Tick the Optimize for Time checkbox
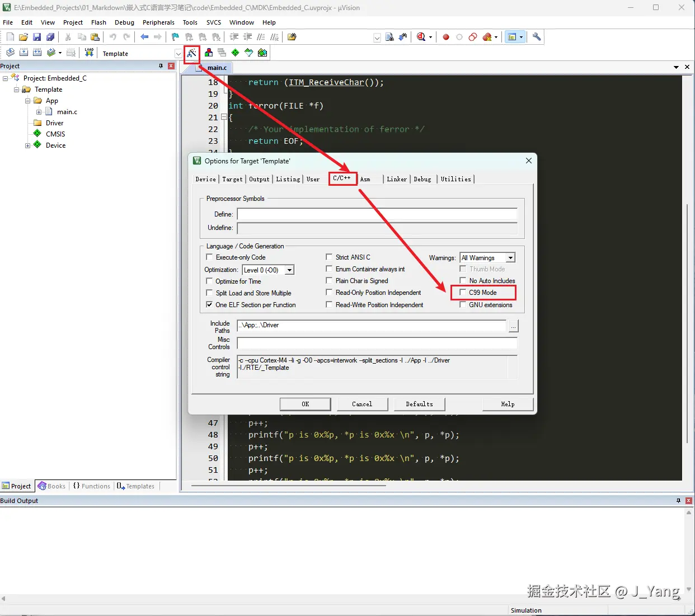695x616 pixels. 210,281
